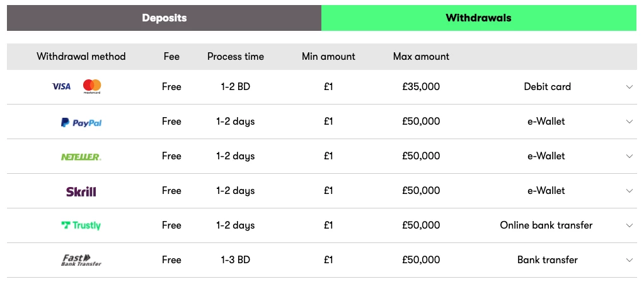This screenshot has width=644, height=284.
Task: Click the £35,000 max amount cell
Action: pyautogui.click(x=421, y=87)
